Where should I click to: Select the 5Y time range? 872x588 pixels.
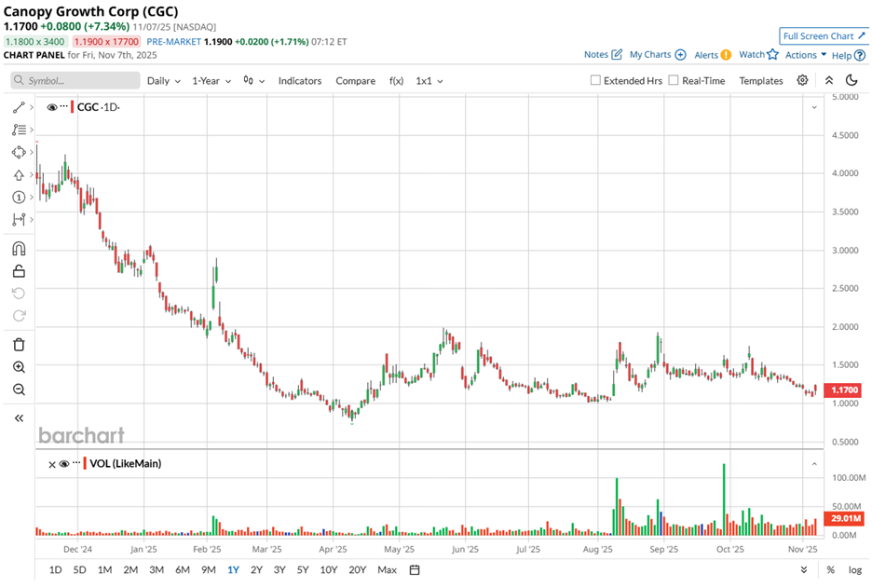click(x=303, y=569)
